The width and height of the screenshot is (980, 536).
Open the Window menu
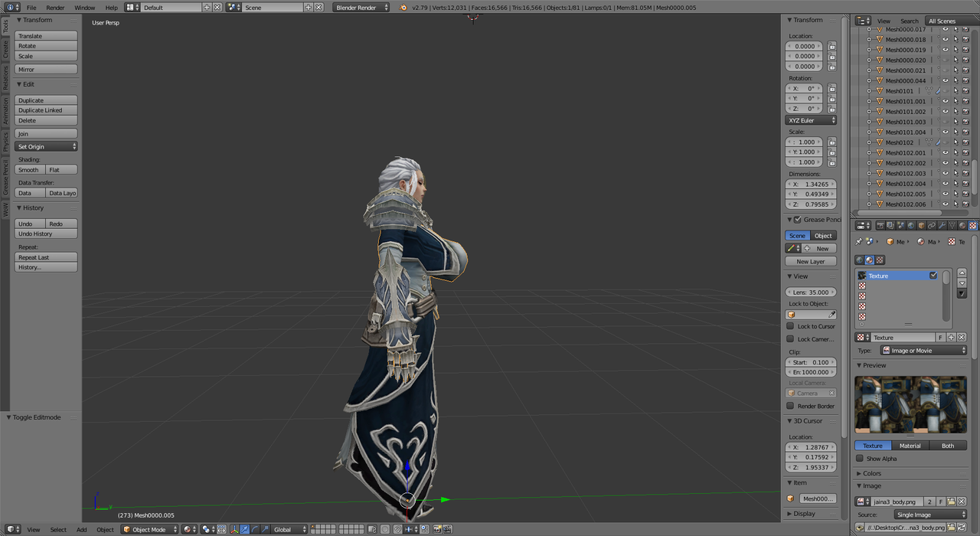85,8
